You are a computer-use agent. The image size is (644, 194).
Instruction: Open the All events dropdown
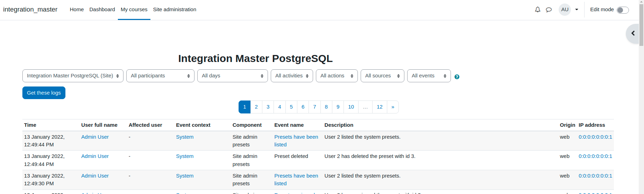coord(429,76)
